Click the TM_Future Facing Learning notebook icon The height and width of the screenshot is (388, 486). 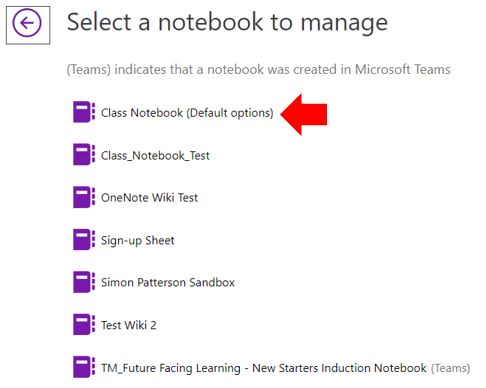pyautogui.click(x=84, y=367)
